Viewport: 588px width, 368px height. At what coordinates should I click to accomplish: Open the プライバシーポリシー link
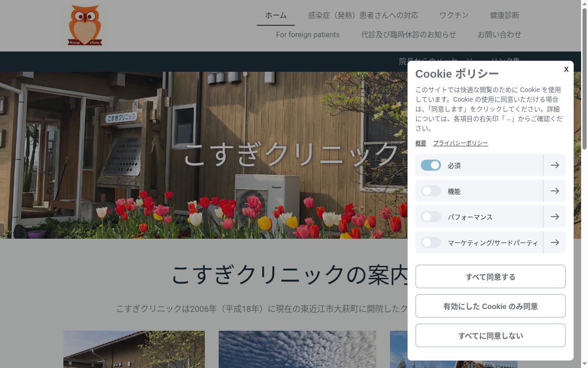pyautogui.click(x=460, y=143)
